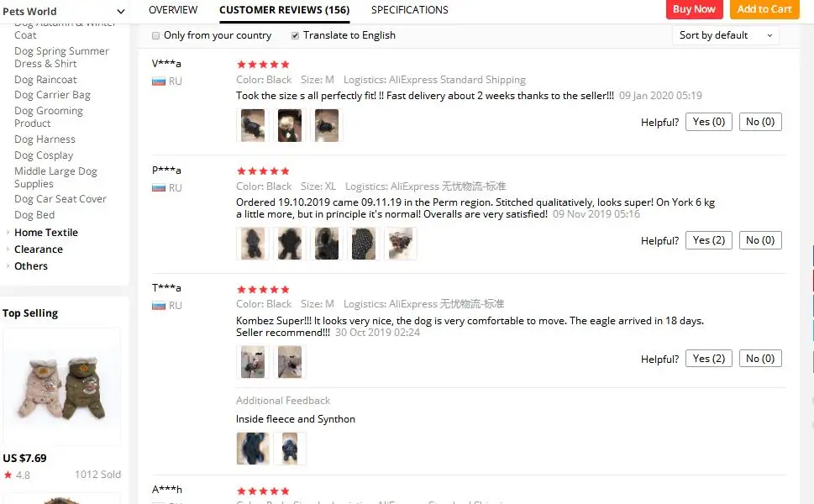This screenshot has height=504, width=814.
Task: Open the Dog Car Seat Cover category link
Action: pyautogui.click(x=60, y=199)
